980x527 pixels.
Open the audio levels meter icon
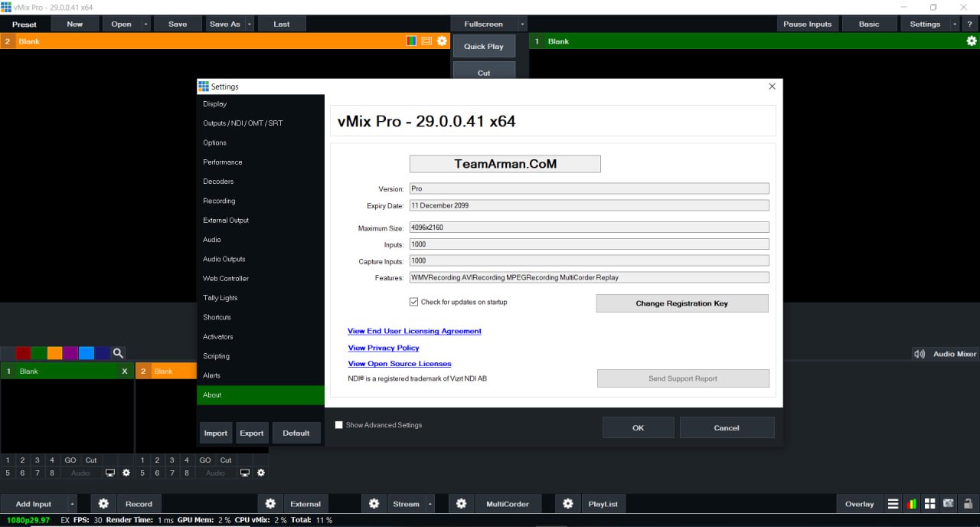point(911,503)
